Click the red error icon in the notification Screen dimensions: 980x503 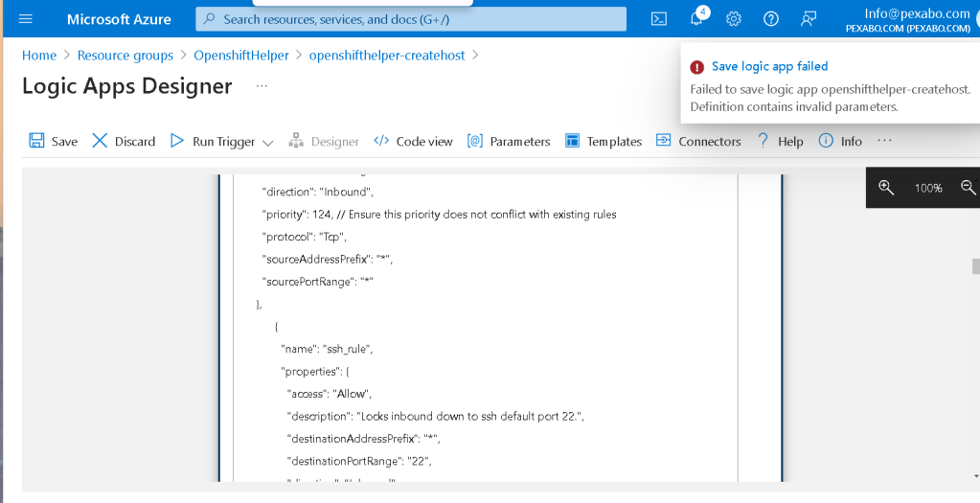coord(696,67)
